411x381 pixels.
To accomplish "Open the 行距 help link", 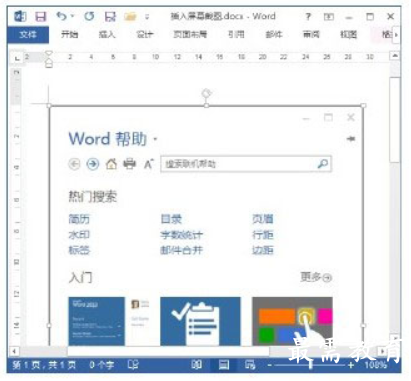I will point(263,235).
